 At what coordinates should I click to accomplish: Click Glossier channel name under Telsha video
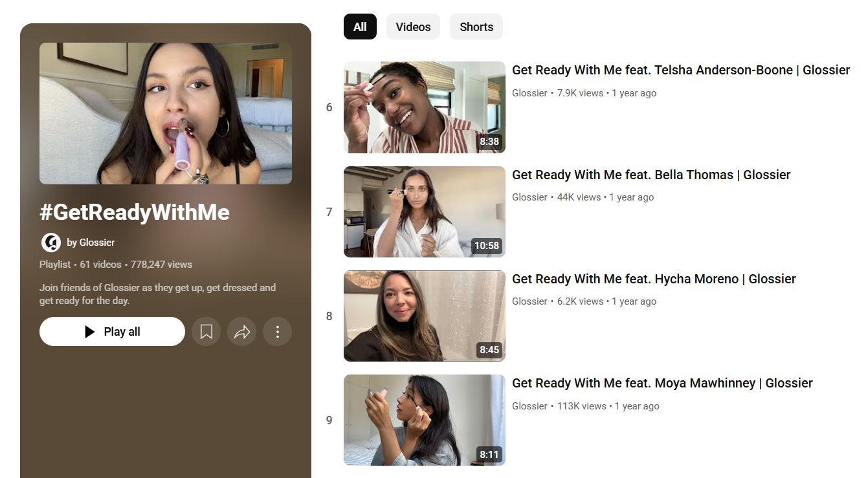click(x=529, y=93)
